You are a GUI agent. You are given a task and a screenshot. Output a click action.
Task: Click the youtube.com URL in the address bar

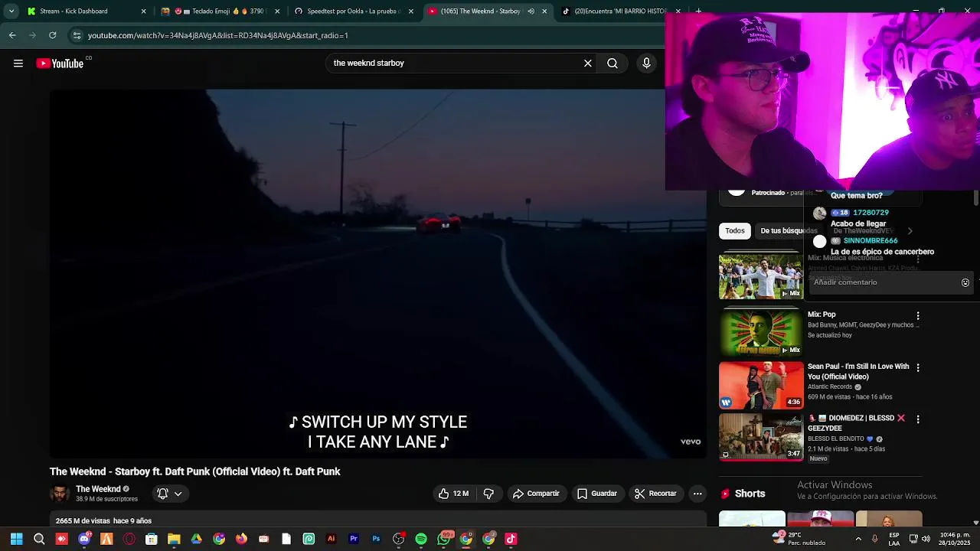coord(217,35)
